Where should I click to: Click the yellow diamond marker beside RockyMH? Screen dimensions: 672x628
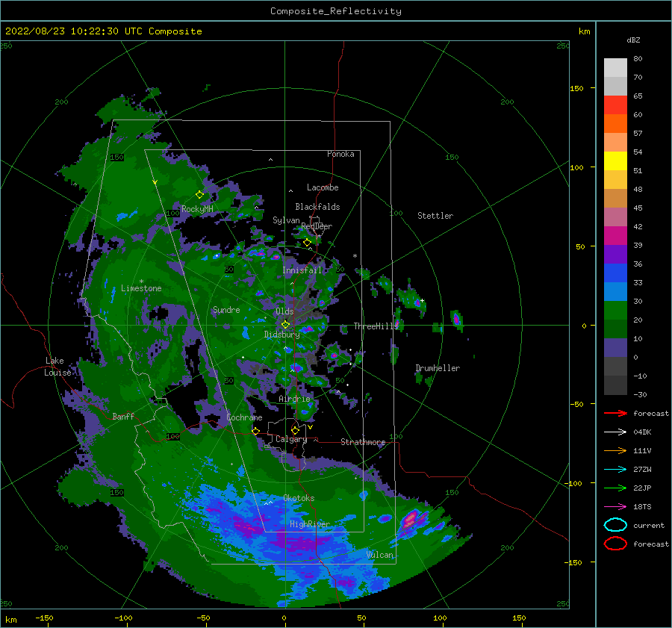pyautogui.click(x=199, y=195)
